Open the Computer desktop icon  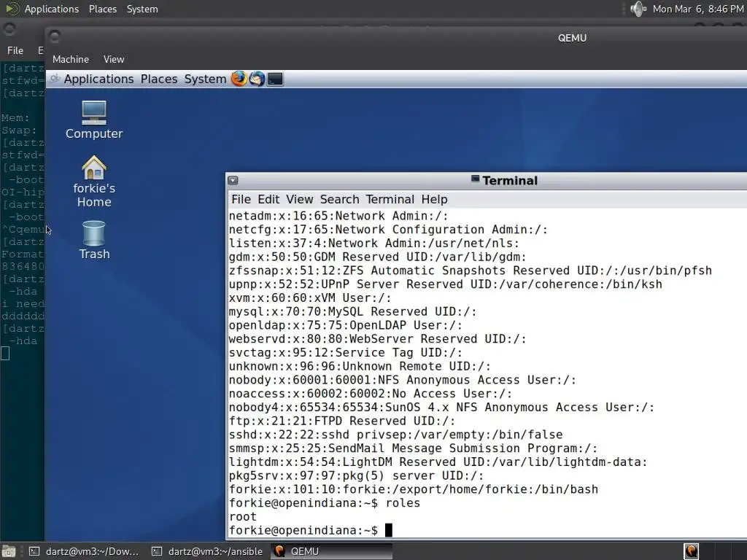94,120
